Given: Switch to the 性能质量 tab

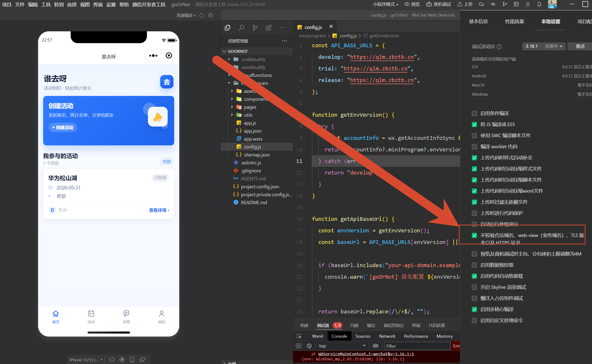Looking at the screenshot, I should click(x=514, y=21).
